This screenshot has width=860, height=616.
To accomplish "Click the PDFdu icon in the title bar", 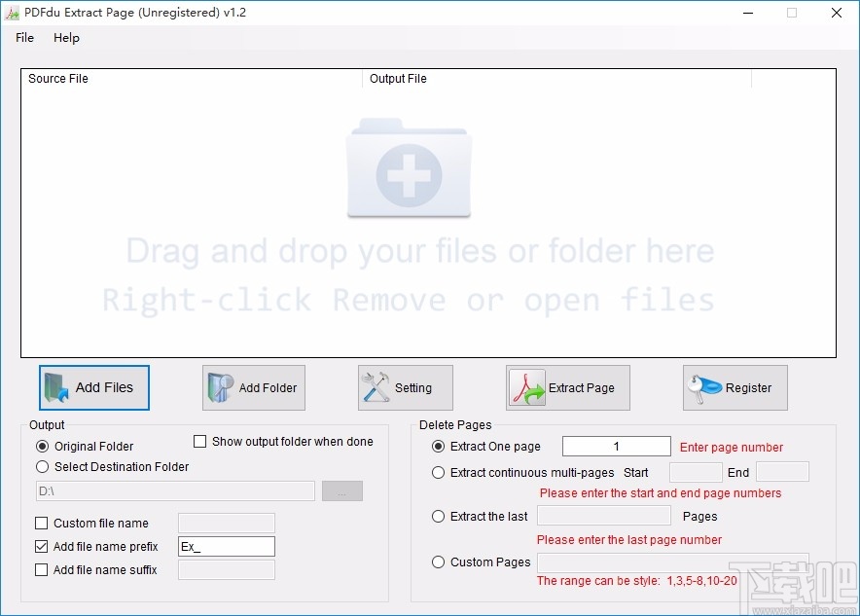I will [12, 13].
